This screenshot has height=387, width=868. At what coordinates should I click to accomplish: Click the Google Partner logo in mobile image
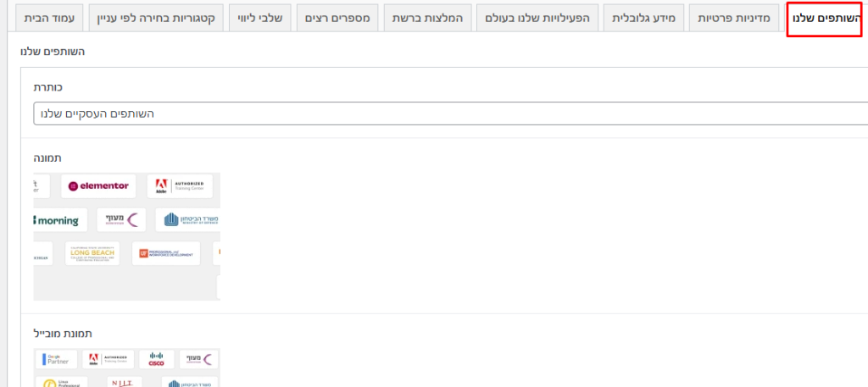tap(56, 359)
